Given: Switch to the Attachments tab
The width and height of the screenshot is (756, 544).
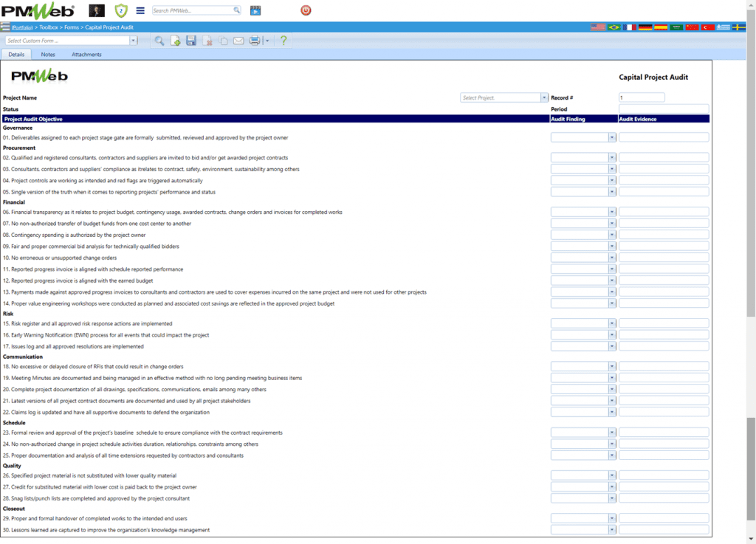Looking at the screenshot, I should (87, 55).
